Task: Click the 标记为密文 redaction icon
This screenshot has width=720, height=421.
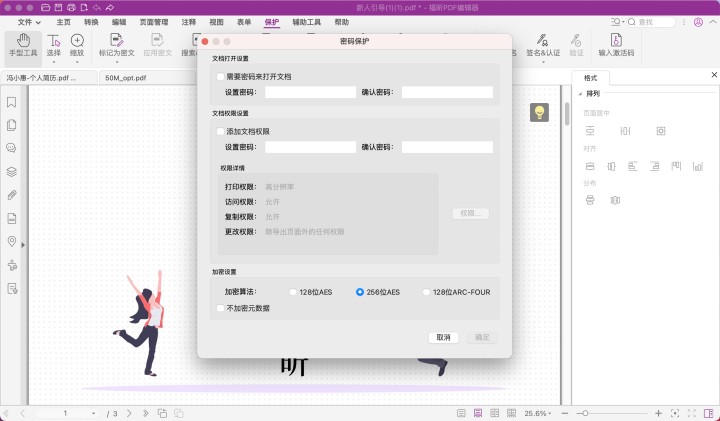Action: click(115, 45)
